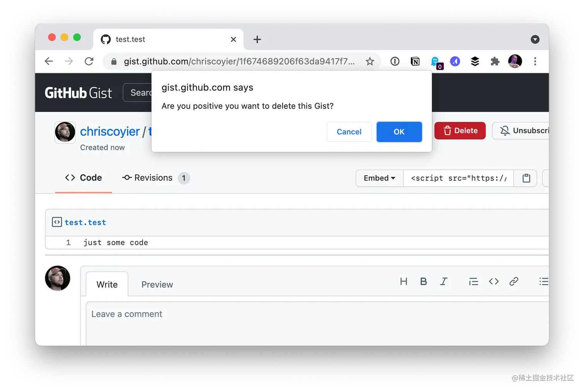
Task: Apply italic with the I icon
Action: (x=444, y=282)
